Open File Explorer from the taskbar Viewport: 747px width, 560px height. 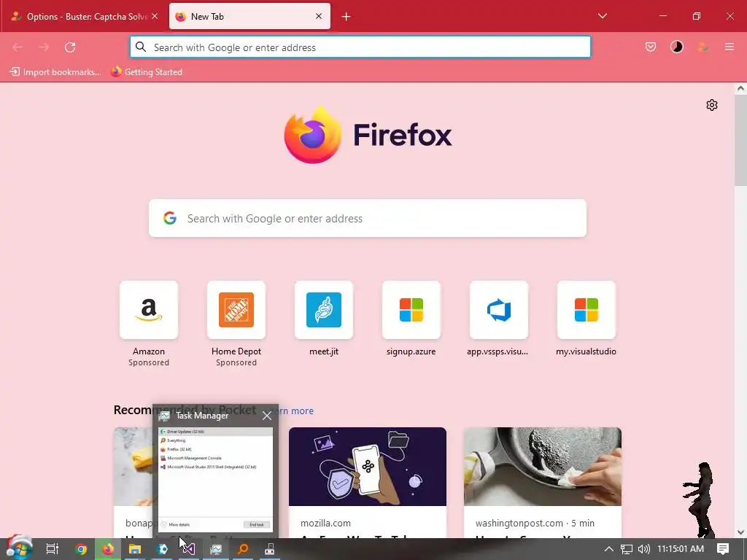(135, 549)
